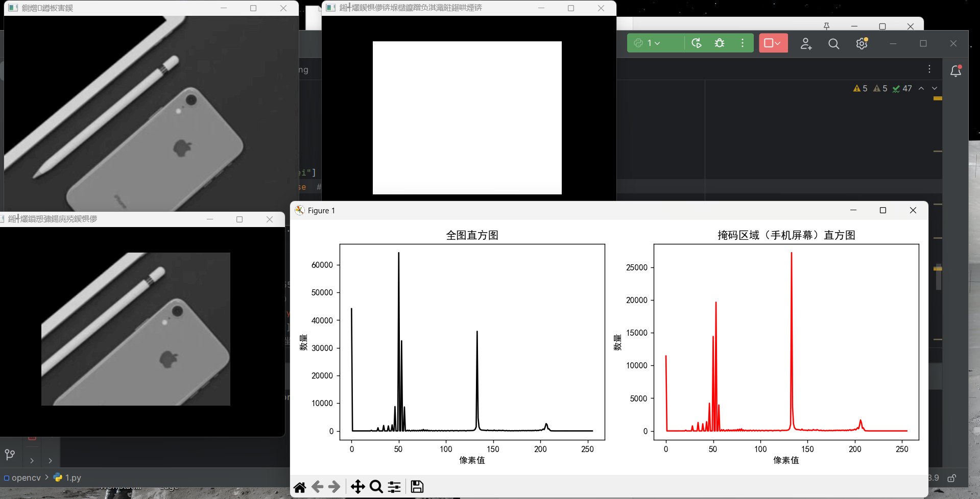980x499 pixels.
Task: Maximize the Figure 1 window
Action: [883, 210]
